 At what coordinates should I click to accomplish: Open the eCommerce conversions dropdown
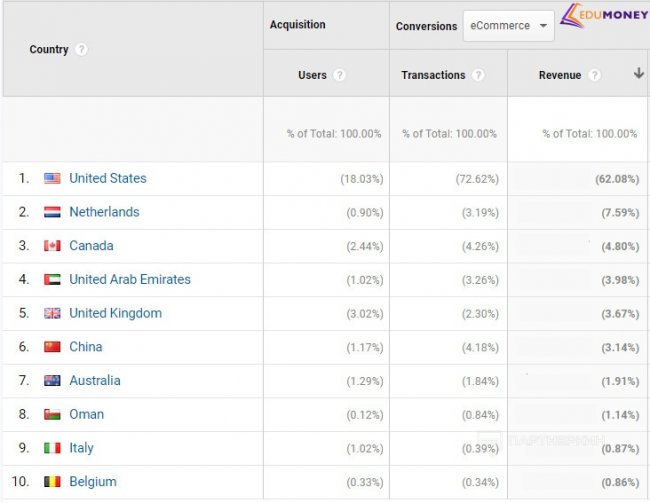tap(508, 26)
